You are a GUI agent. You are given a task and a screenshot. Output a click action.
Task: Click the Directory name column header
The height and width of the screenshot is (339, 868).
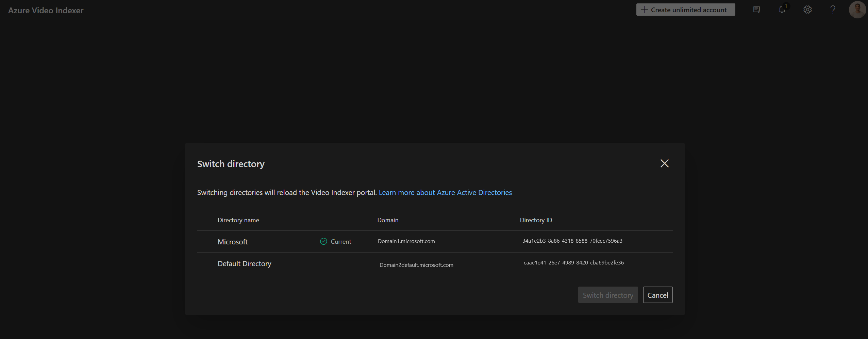point(238,220)
